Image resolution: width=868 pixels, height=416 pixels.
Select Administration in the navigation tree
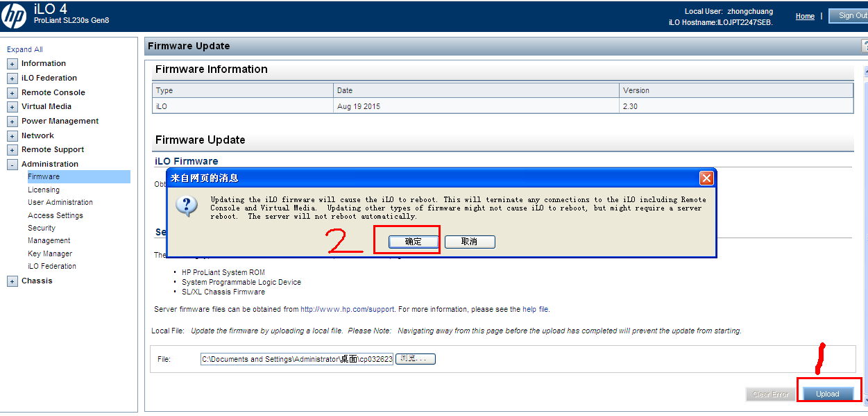tap(50, 164)
